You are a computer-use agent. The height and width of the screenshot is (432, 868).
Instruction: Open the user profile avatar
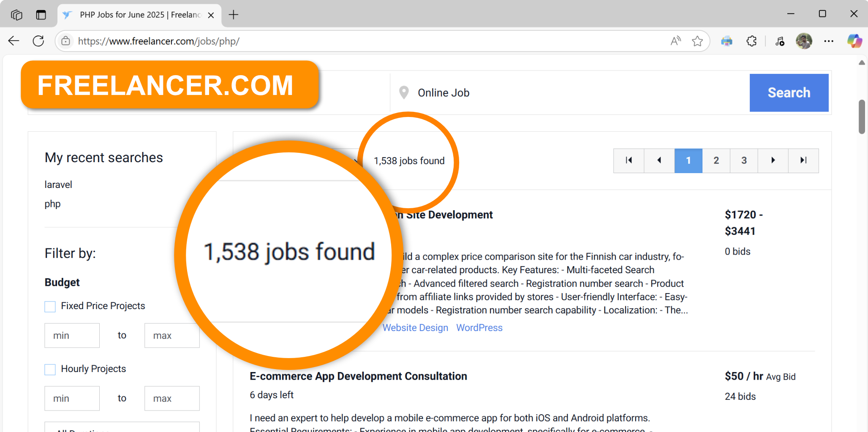(804, 41)
